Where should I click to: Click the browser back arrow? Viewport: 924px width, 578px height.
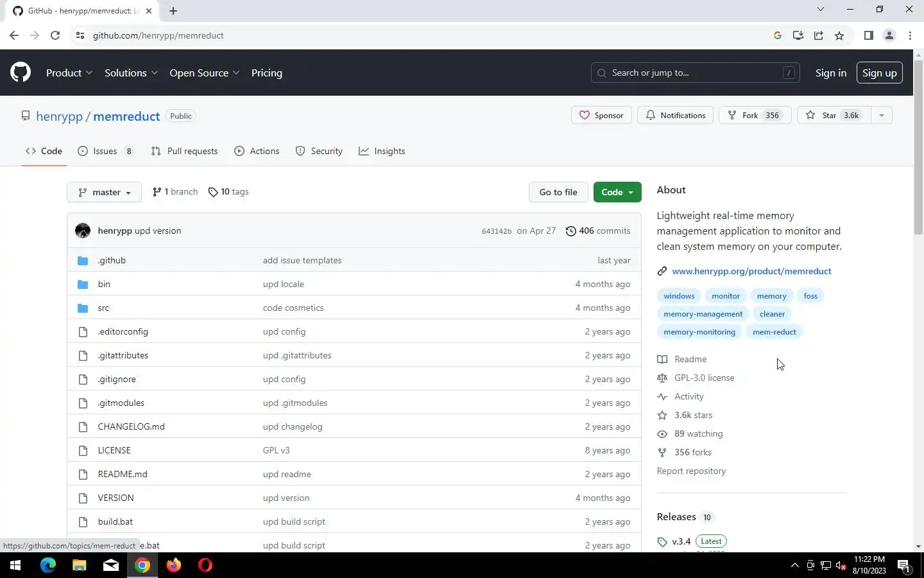point(14,35)
